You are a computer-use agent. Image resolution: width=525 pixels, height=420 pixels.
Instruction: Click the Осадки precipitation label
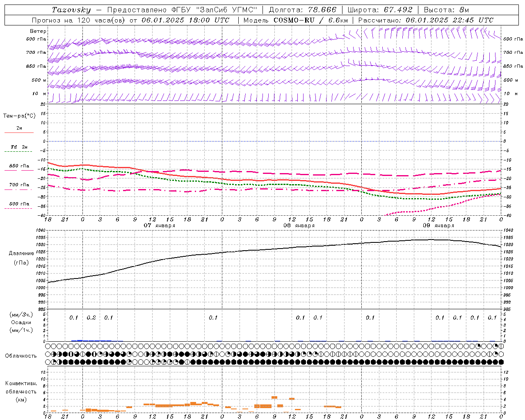(x=21, y=322)
